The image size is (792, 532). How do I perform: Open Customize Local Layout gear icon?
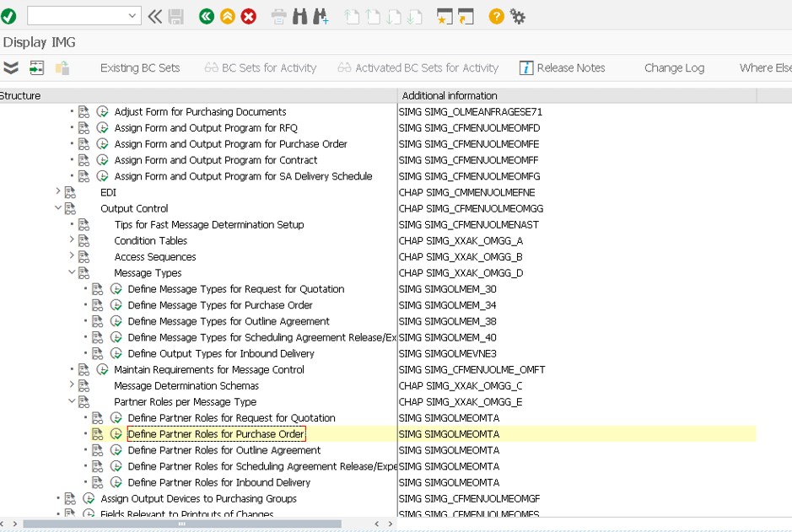[517, 17]
